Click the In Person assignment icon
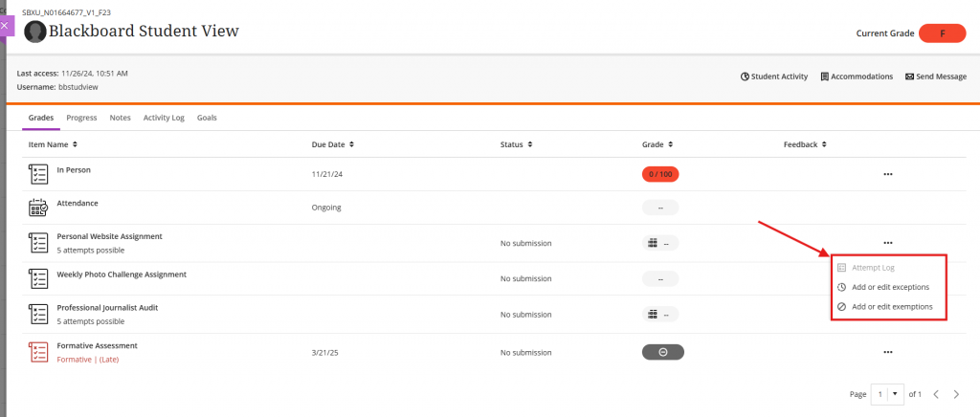This screenshot has width=980, height=417. (x=38, y=174)
